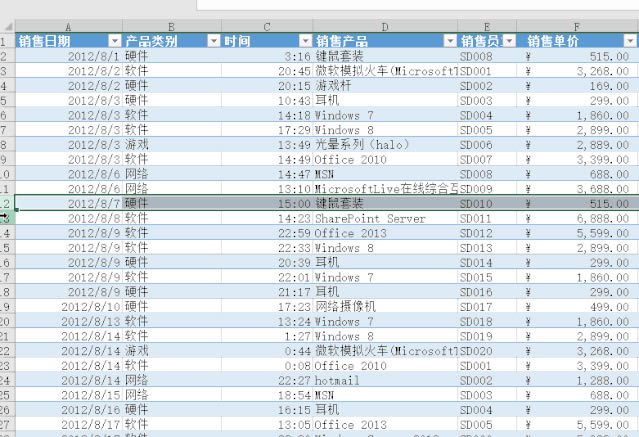Click 游戏 category cell in row 22
The width and height of the screenshot is (639, 437).
(172, 351)
